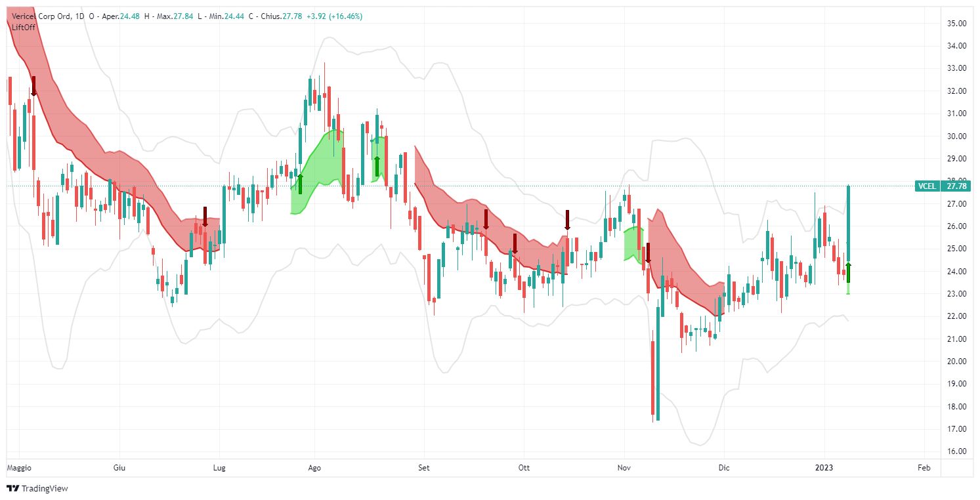Click the Ott label on the time axis

pos(524,468)
